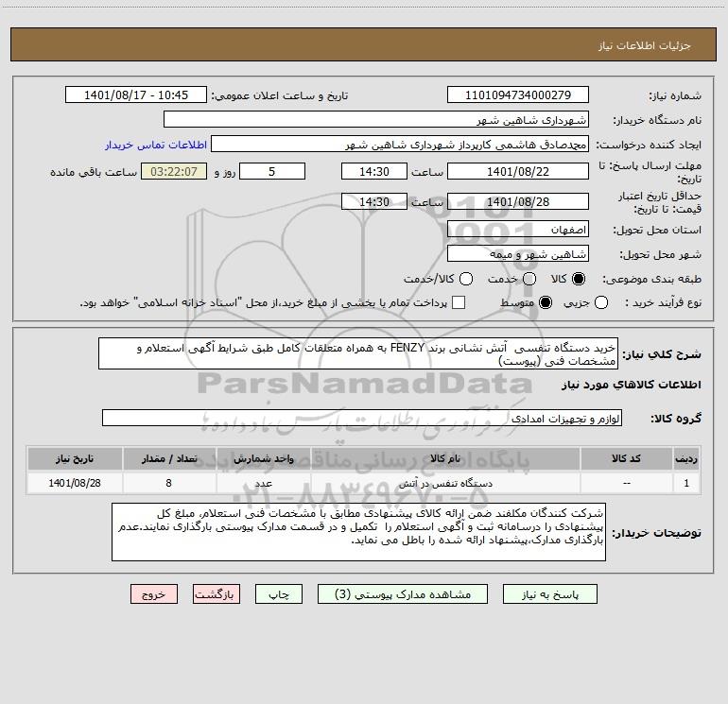This screenshot has width=728, height=704.
Task: Click the delivery city field شاهین شهر و میمه
Action: click(518, 253)
